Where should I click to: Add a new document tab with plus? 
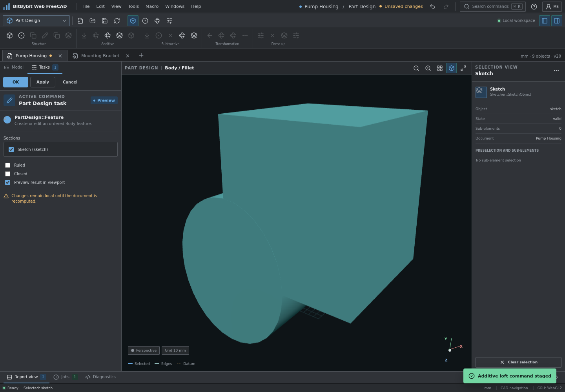pyautogui.click(x=141, y=55)
